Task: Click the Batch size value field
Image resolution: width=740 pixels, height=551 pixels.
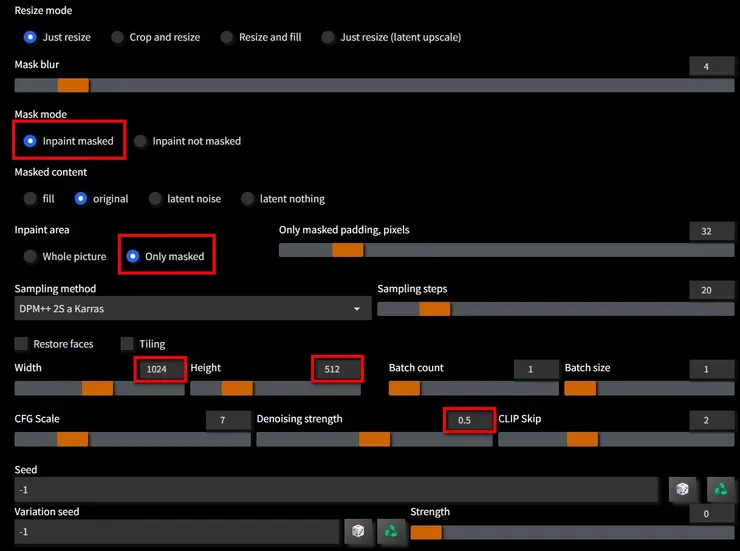Action: tap(712, 369)
